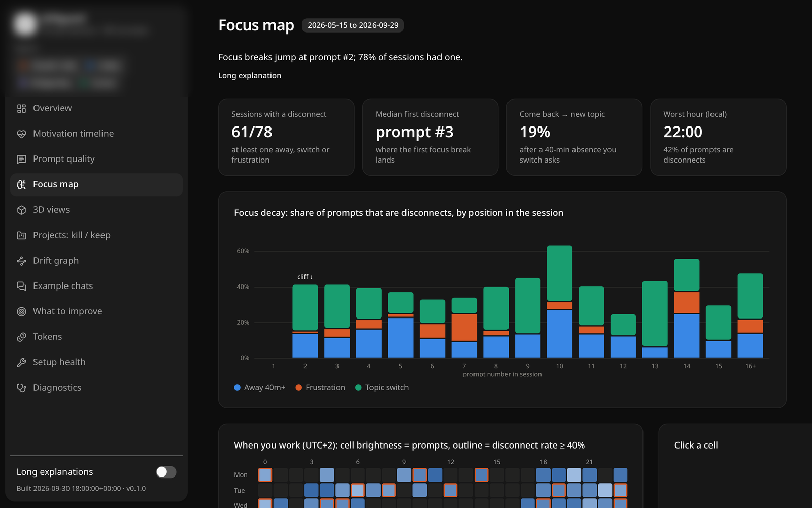Click the Come back new topic card
Image resolution: width=812 pixels, height=508 pixels.
pyautogui.click(x=574, y=137)
